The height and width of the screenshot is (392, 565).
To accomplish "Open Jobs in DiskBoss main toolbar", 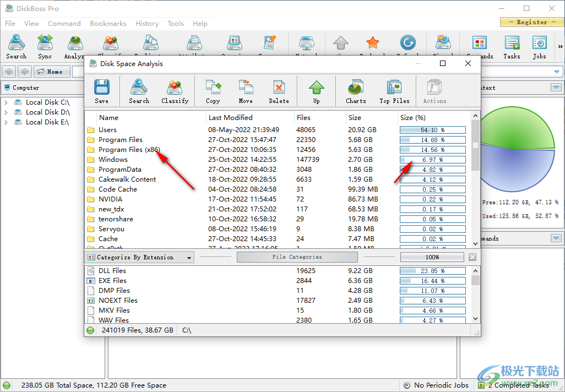I will 540,47.
